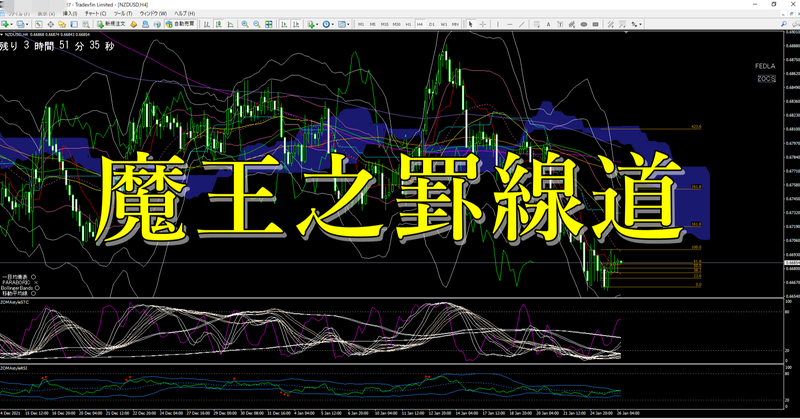Select the crosshair tool
Screen dimensions: 800x419
483,24
